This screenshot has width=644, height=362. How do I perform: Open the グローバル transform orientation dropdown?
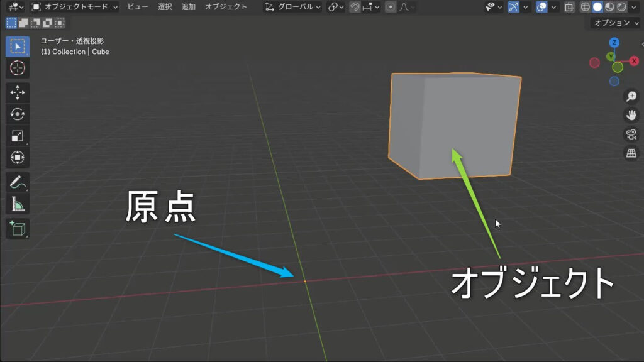292,7
